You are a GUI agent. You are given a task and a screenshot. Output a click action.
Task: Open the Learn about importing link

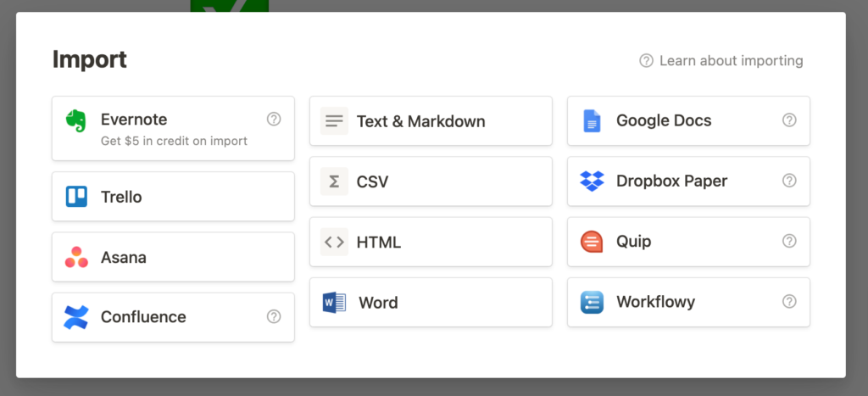coord(721,60)
